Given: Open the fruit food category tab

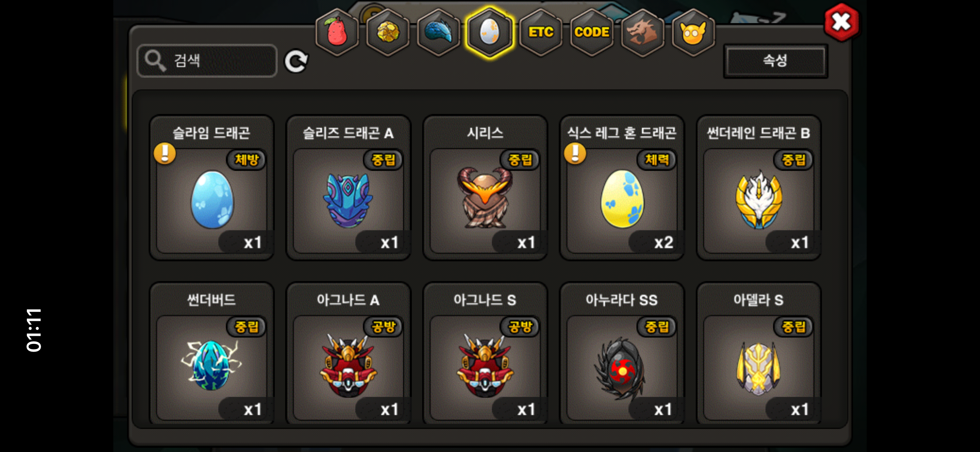Looking at the screenshot, I should [337, 33].
